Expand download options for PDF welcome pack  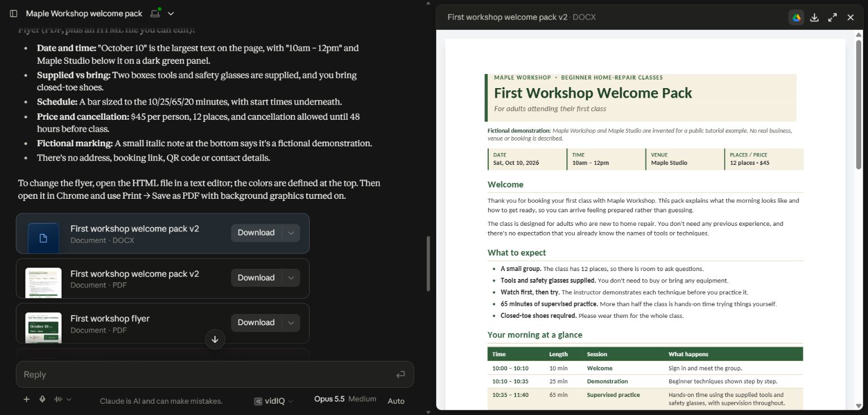point(291,278)
